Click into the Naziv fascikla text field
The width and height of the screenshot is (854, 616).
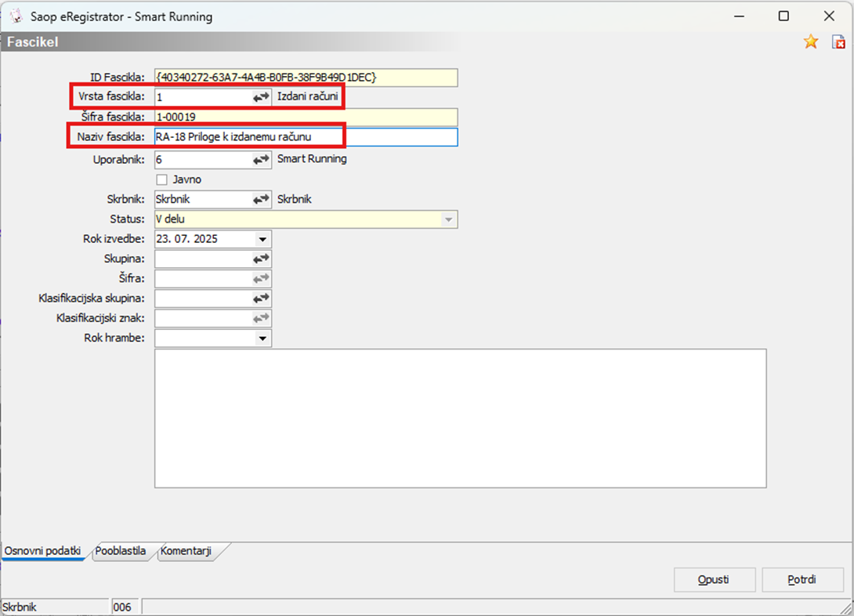306,137
